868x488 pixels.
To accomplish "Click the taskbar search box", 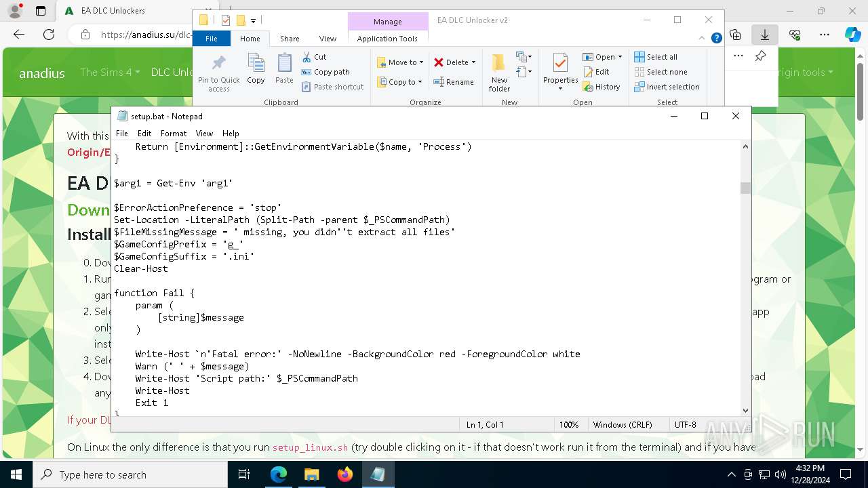I will coord(130,474).
